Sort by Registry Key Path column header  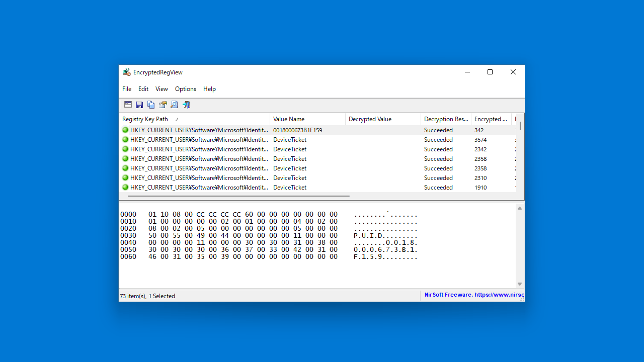click(x=195, y=119)
